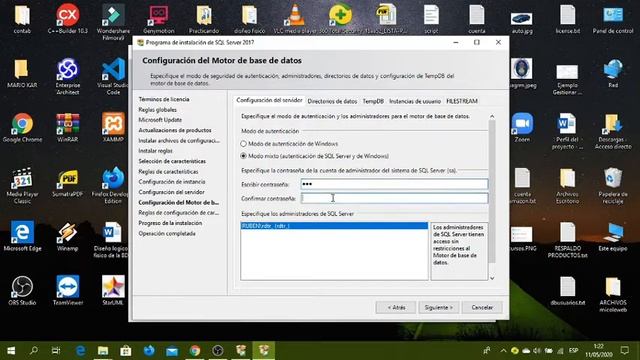
Task: Click Reglas globales step
Action: [158, 110]
